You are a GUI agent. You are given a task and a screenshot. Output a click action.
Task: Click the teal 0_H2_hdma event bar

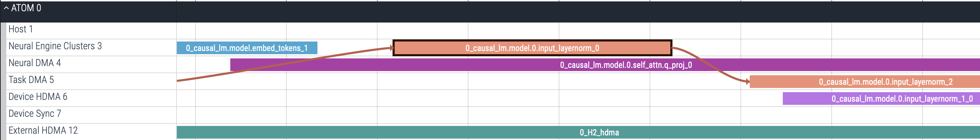pos(578,132)
